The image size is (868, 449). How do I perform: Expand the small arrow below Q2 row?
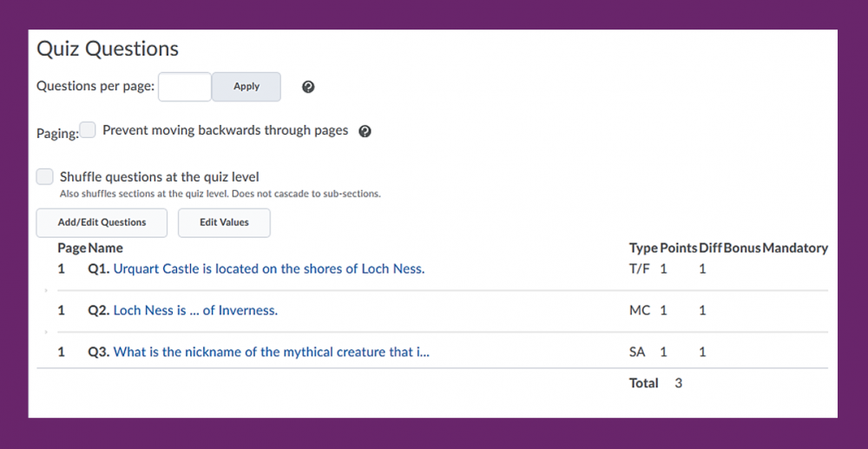[x=46, y=332]
